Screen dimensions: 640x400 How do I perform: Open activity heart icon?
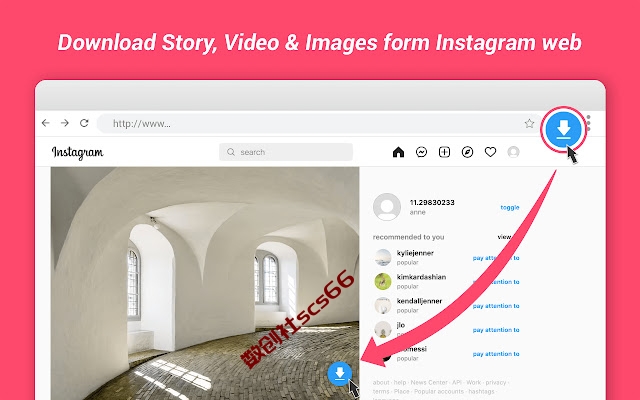[x=490, y=152]
